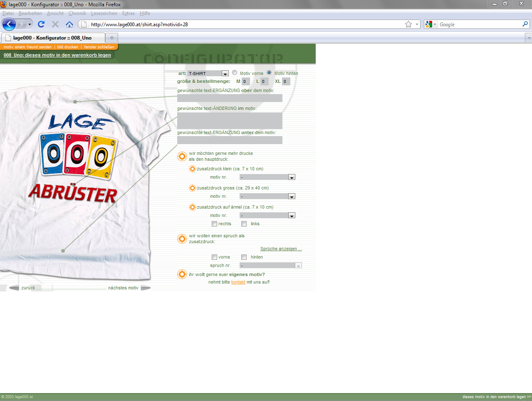The width and height of the screenshot is (532, 401).
Task: Follow the orange 'kontakt' link
Action: 238,282
